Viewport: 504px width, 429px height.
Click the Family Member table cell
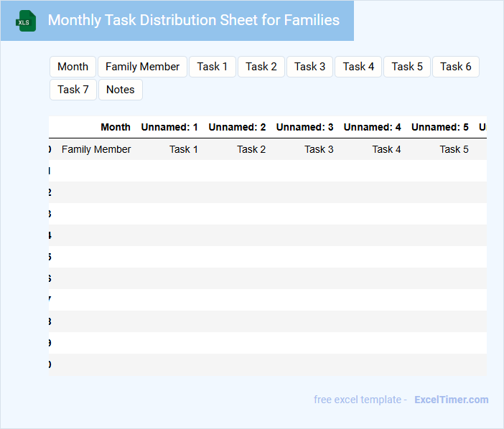[96, 149]
